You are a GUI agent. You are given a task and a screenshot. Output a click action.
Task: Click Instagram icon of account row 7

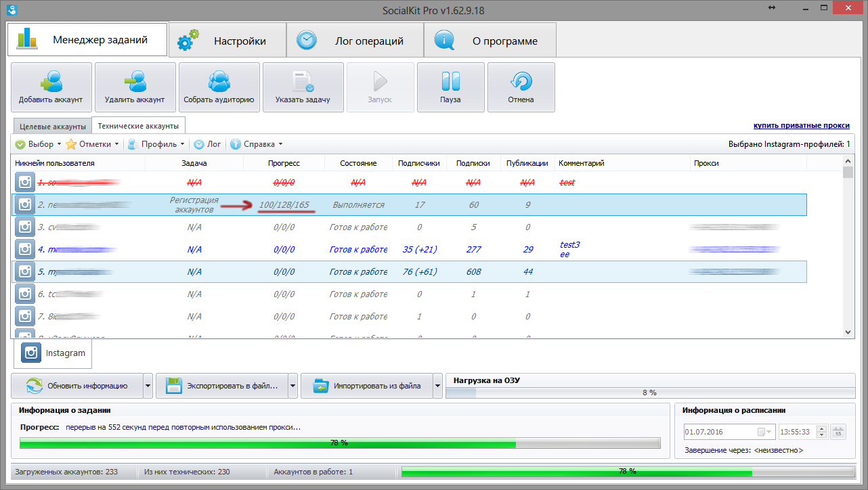pos(25,316)
